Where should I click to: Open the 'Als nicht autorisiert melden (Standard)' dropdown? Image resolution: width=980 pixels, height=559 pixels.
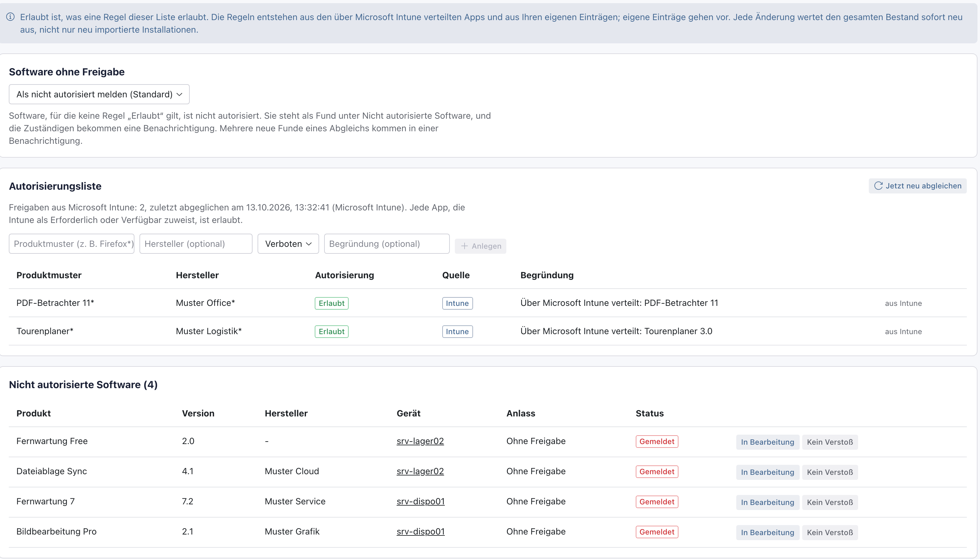[x=99, y=94]
